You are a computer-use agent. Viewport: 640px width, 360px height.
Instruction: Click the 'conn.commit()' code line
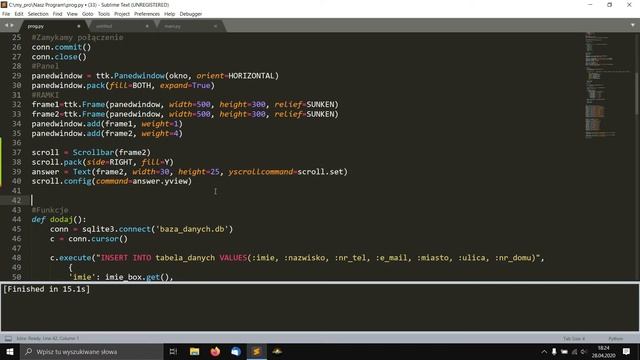[x=61, y=47]
